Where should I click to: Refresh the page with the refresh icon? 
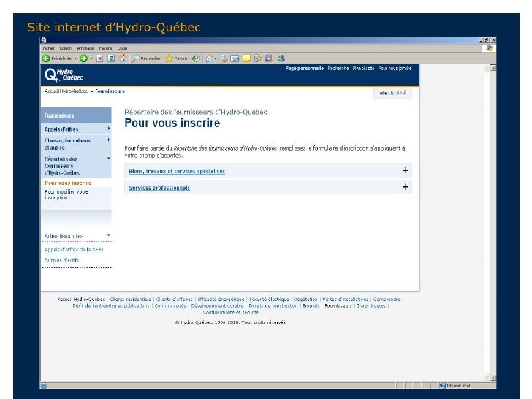(x=111, y=58)
